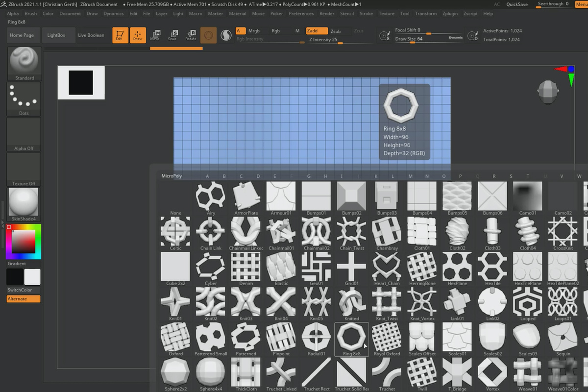Click the camera view head gizmo
588x392 pixels.
[x=547, y=92]
